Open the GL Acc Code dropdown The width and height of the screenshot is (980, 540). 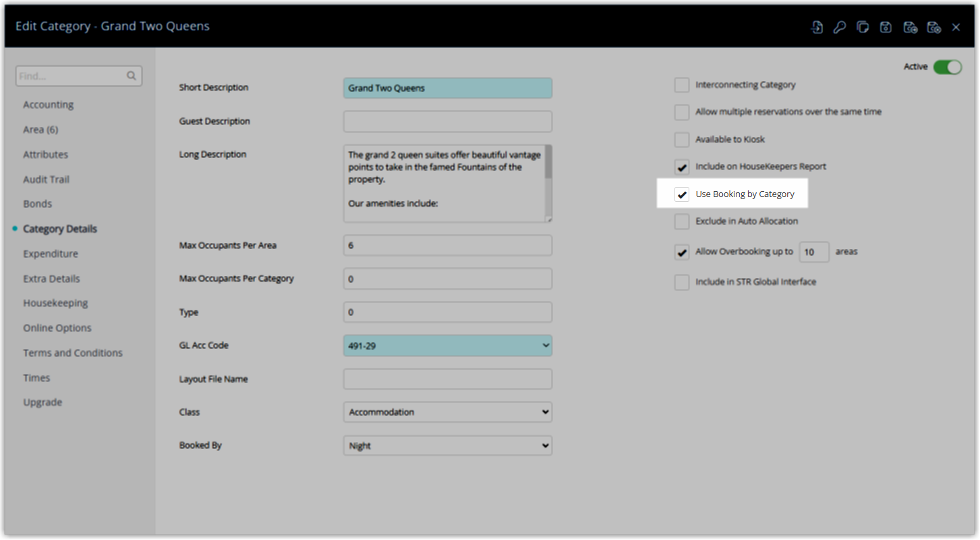click(x=448, y=346)
